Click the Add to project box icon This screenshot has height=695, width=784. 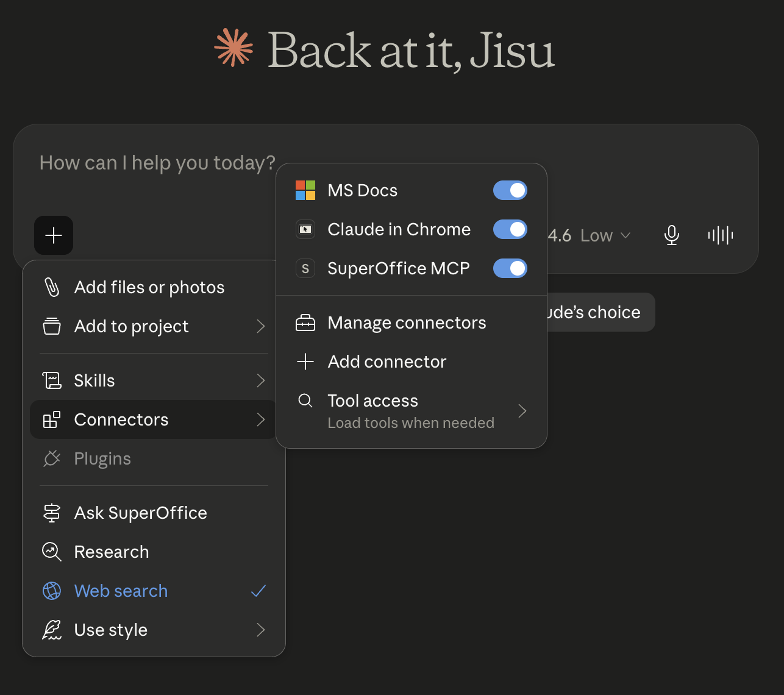coord(52,326)
